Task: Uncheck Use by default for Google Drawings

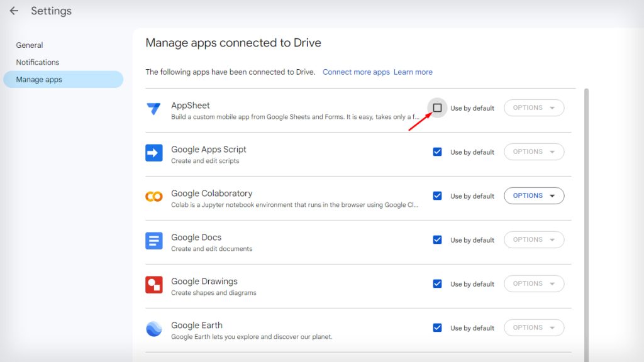Action: (437, 283)
